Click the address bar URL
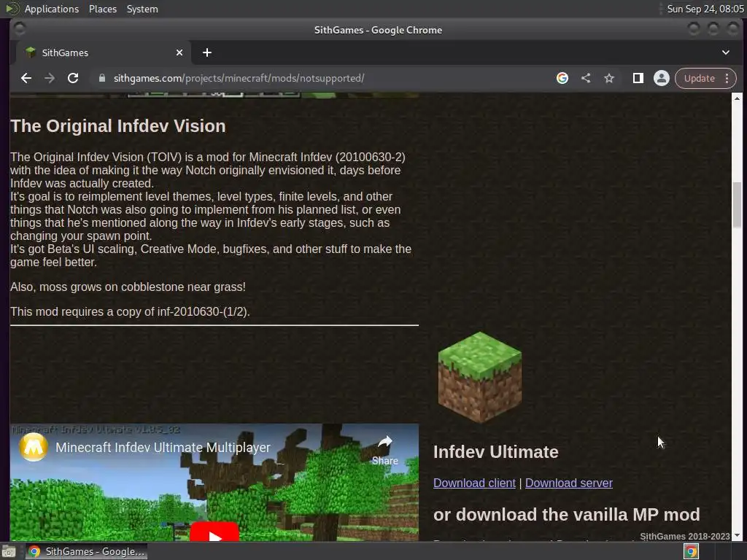Image resolution: width=747 pixels, height=560 pixels. pyautogui.click(x=239, y=78)
